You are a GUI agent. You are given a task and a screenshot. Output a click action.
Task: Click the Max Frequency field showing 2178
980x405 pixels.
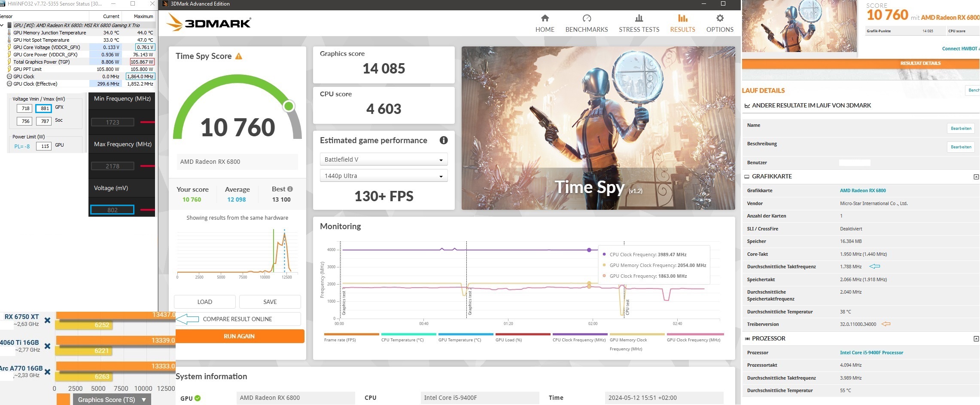click(x=113, y=166)
